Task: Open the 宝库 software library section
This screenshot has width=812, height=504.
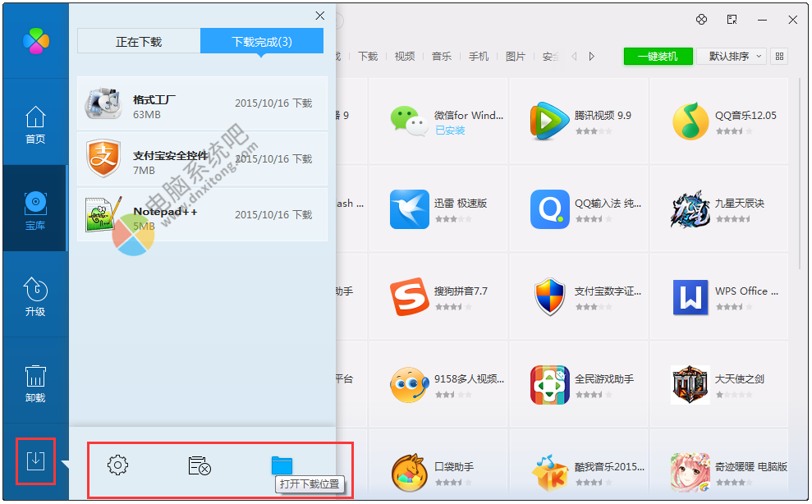Action: coord(35,210)
